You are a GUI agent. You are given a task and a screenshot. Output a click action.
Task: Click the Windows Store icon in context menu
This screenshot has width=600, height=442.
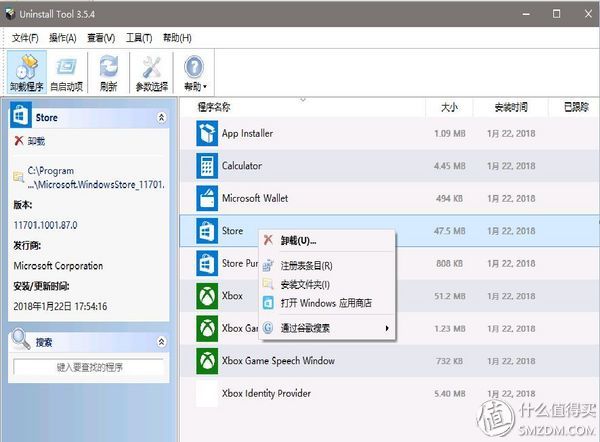268,303
